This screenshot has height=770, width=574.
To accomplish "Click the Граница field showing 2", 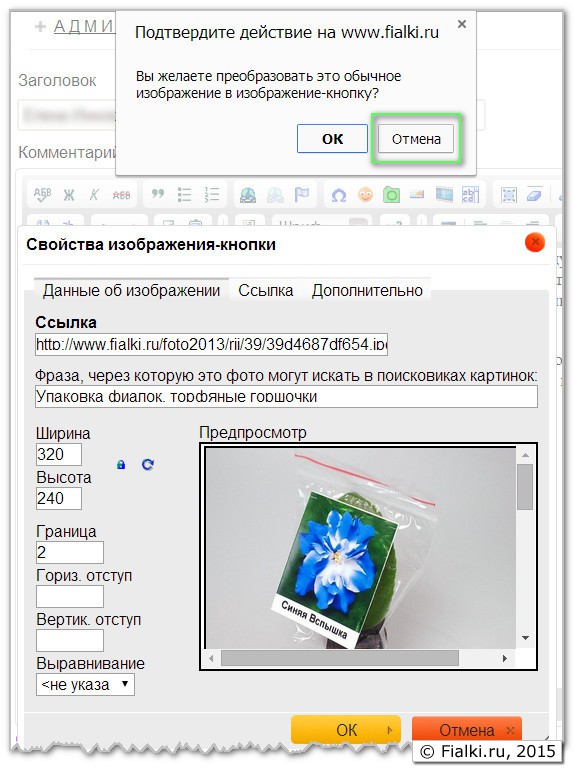I will (x=70, y=552).
